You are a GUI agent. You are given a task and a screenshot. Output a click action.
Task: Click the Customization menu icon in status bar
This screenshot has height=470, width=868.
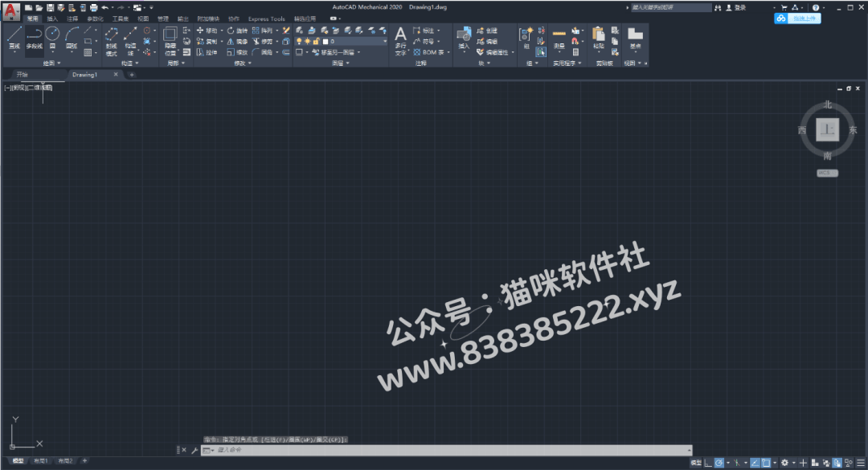point(861,463)
